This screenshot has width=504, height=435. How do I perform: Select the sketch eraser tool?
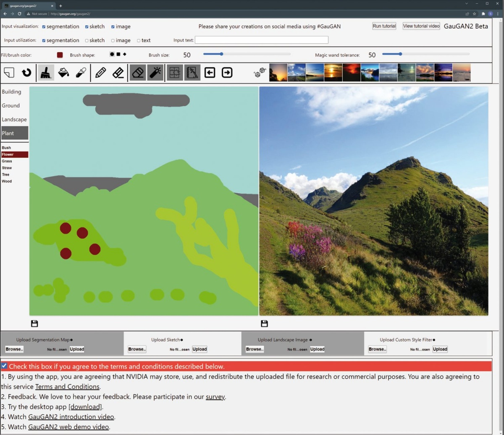(118, 73)
